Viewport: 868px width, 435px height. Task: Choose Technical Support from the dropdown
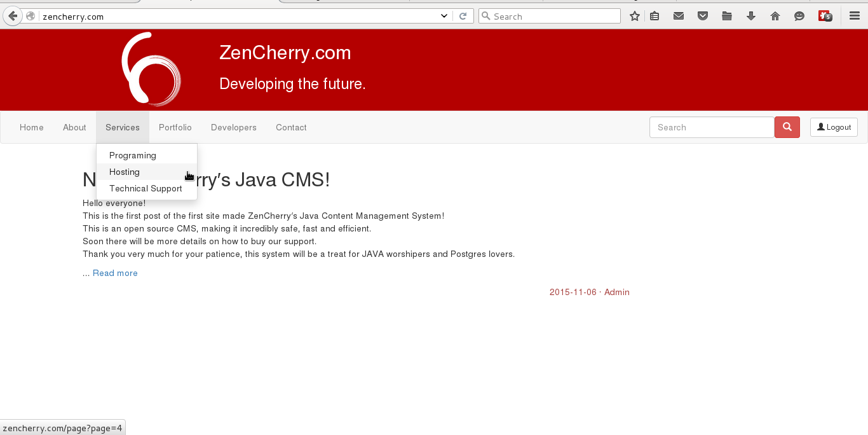click(x=146, y=188)
